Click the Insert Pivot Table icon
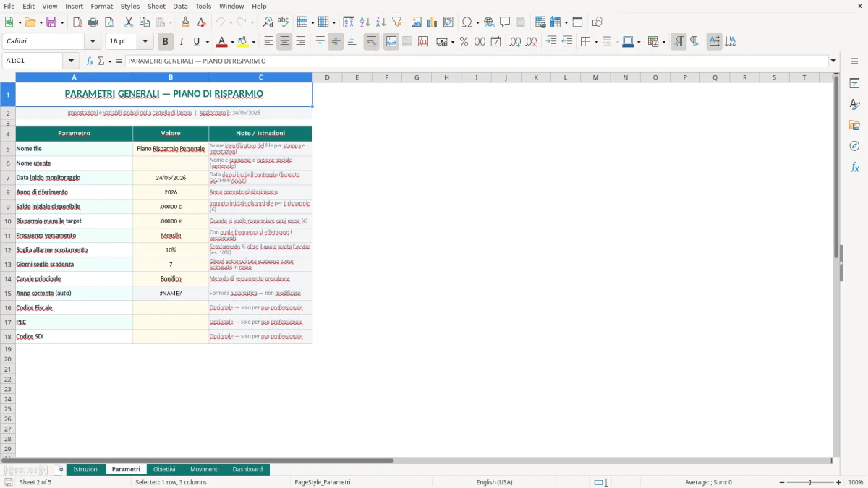 click(448, 22)
